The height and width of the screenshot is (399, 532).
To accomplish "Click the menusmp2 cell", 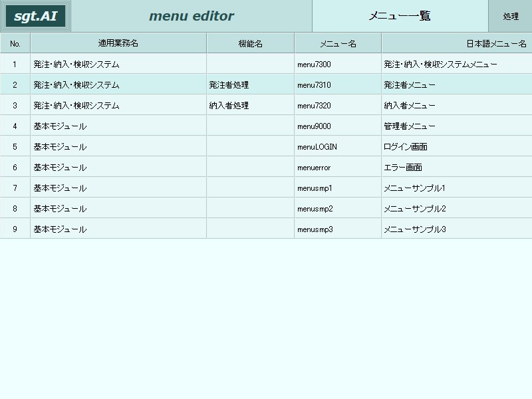I will 338,209.
